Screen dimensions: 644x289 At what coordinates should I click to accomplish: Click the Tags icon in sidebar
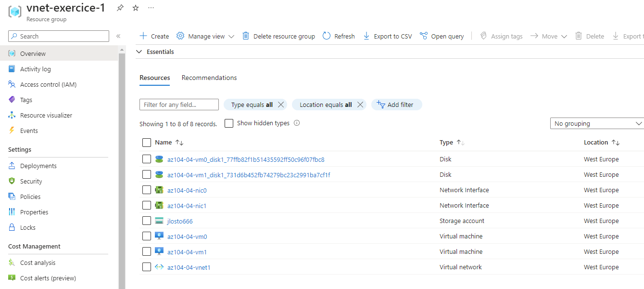click(x=12, y=100)
